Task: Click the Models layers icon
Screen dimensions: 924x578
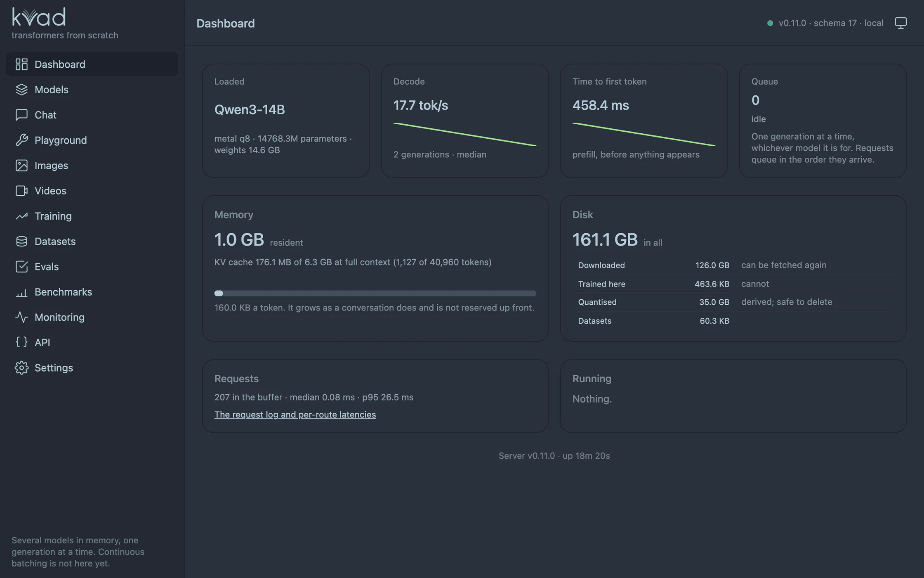Action: pyautogui.click(x=21, y=89)
